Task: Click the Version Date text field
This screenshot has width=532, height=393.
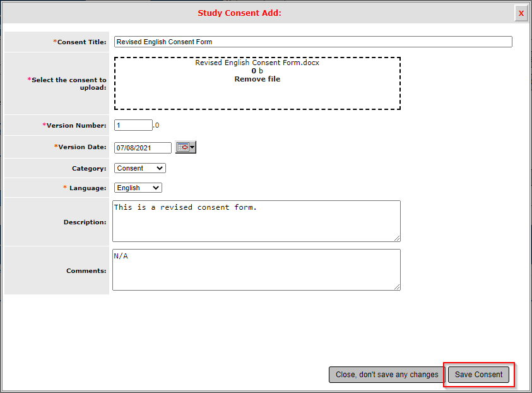Action: (143, 148)
